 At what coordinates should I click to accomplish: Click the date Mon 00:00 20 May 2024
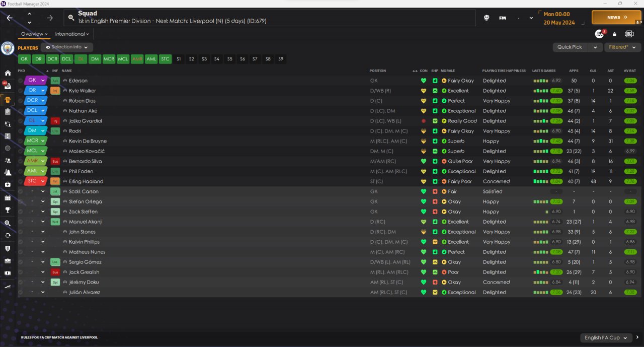point(560,18)
